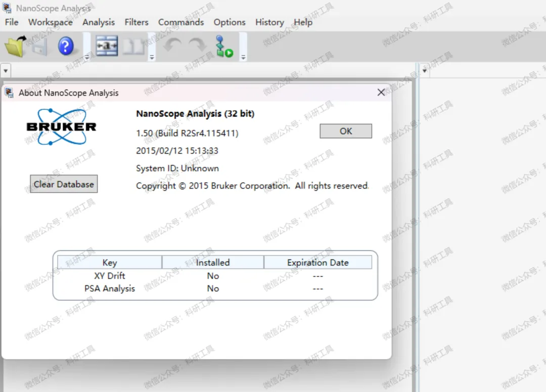Click the Redo arrow icon
Viewport: 546px width, 392px height.
197,46
